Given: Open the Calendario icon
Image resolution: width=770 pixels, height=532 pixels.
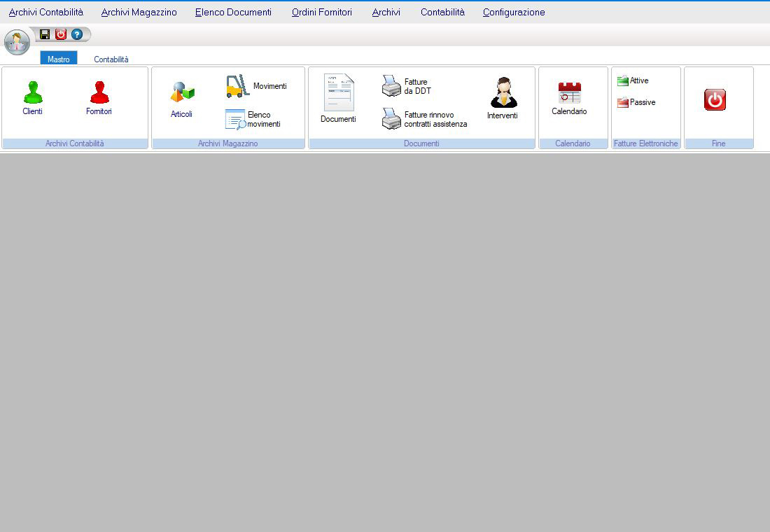Looking at the screenshot, I should (570, 92).
